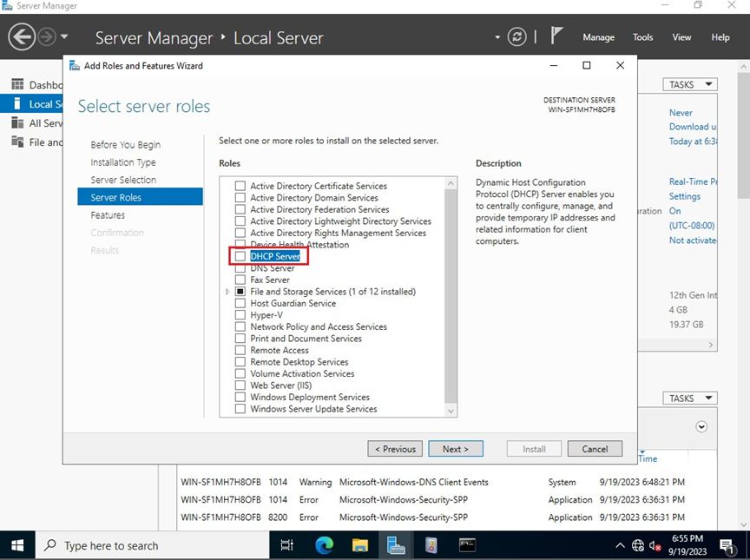
Task: Click the Next > button
Action: click(456, 449)
